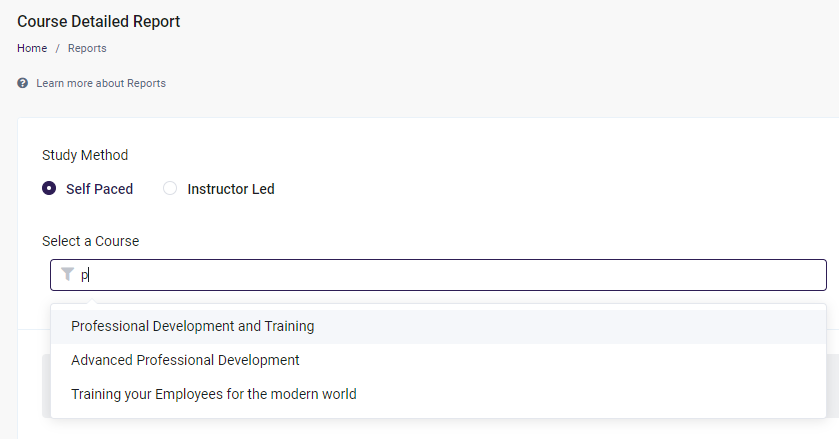
Task: Click empty space right of Instructor Led
Action: coord(500,189)
